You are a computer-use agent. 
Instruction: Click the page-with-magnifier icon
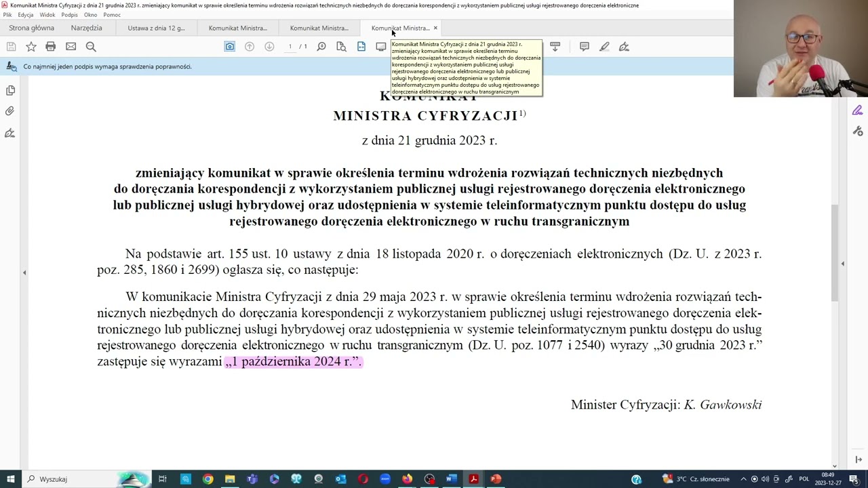coord(341,47)
